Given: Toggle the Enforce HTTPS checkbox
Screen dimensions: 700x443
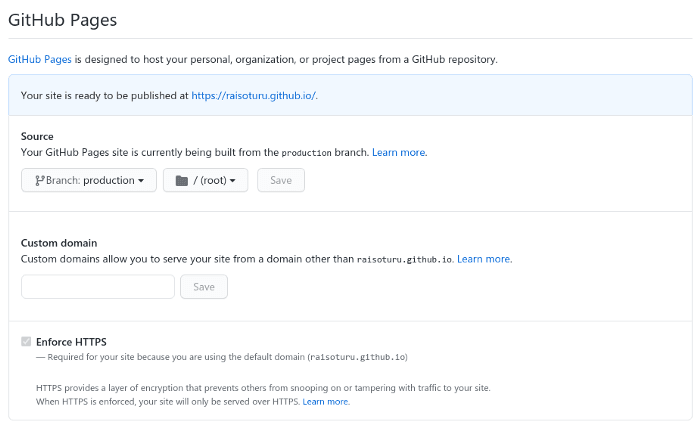Looking at the screenshot, I should coord(26,342).
